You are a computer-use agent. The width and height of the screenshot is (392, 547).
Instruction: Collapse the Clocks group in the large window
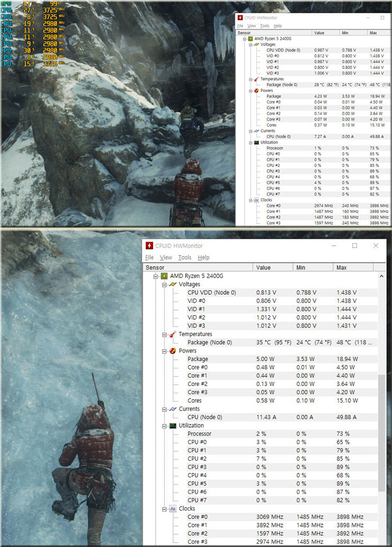[165, 509]
